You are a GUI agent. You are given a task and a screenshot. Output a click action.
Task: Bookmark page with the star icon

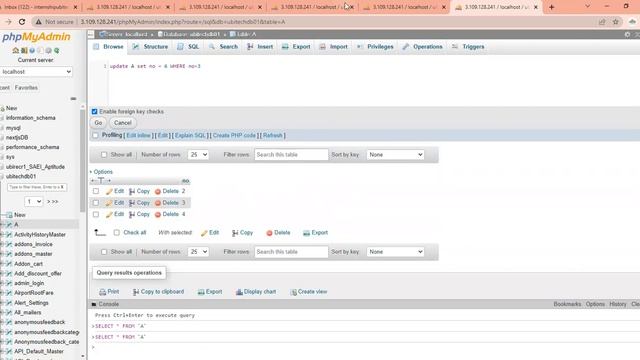(616, 22)
